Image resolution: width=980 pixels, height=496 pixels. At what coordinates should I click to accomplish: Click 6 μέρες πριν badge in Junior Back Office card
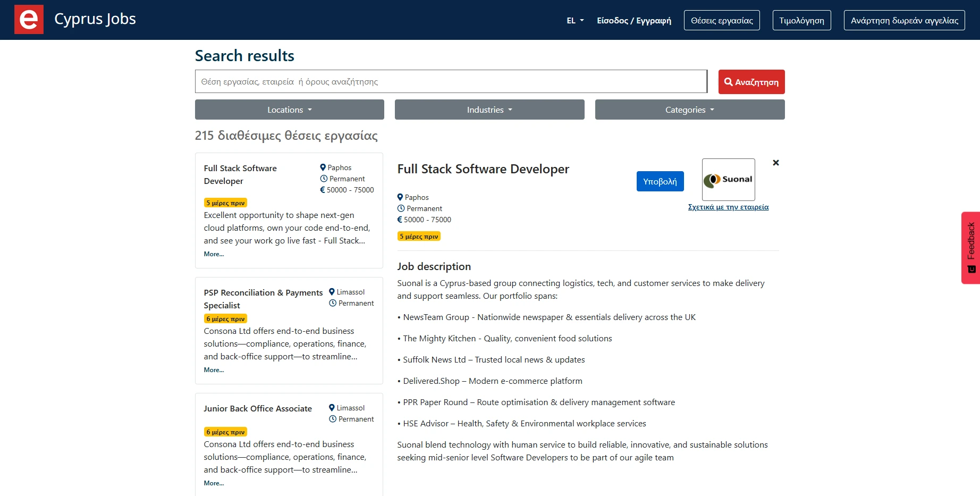point(225,432)
